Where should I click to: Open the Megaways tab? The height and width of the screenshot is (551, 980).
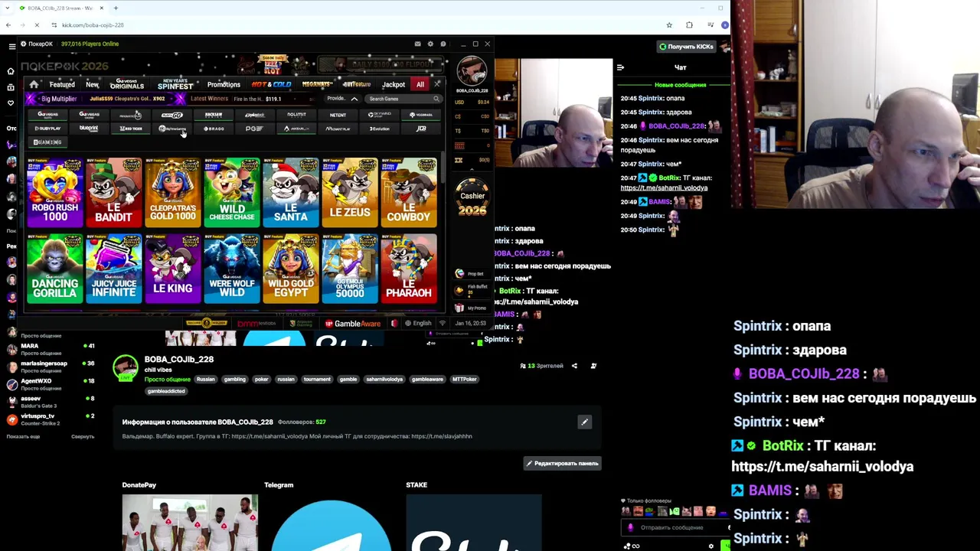point(317,84)
